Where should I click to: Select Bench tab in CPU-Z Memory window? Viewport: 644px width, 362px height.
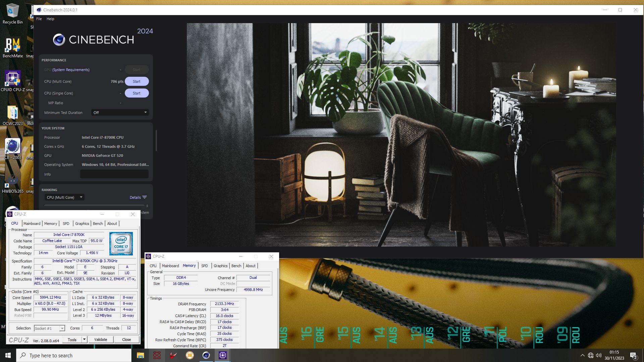coord(236,266)
